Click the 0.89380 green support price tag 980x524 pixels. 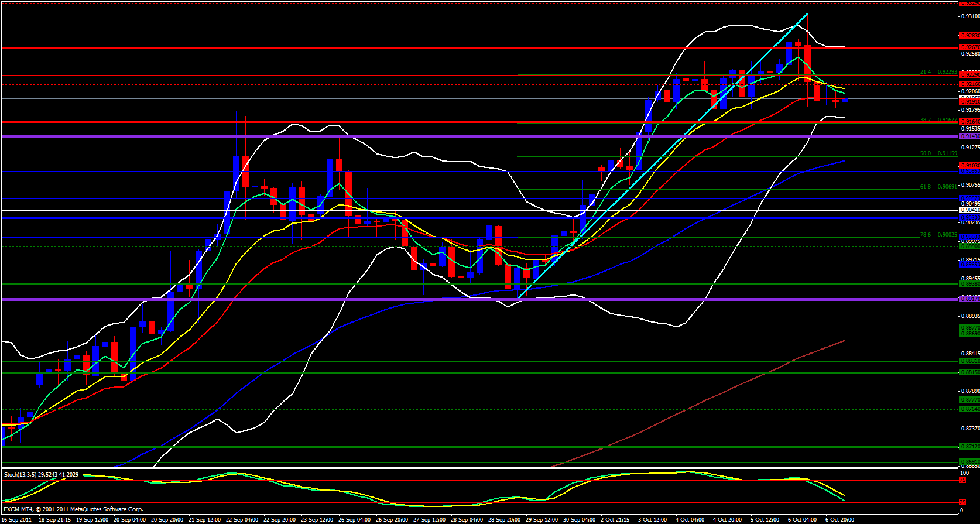pyautogui.click(x=969, y=284)
